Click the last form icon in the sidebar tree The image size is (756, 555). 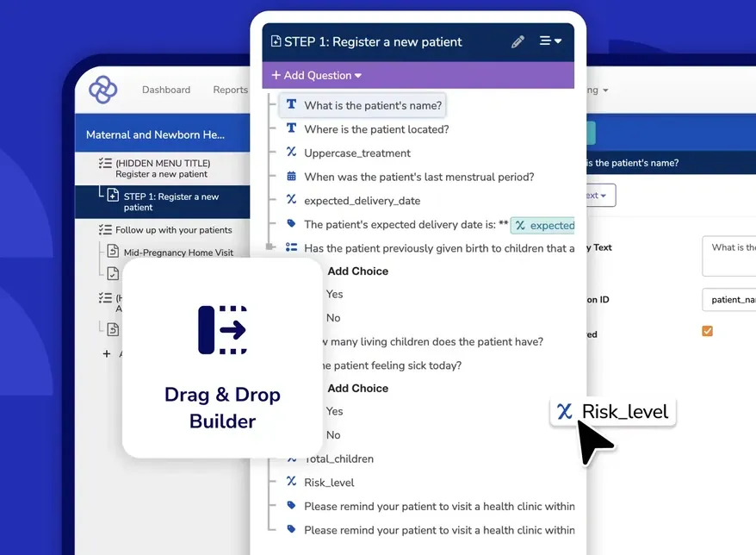point(113,329)
